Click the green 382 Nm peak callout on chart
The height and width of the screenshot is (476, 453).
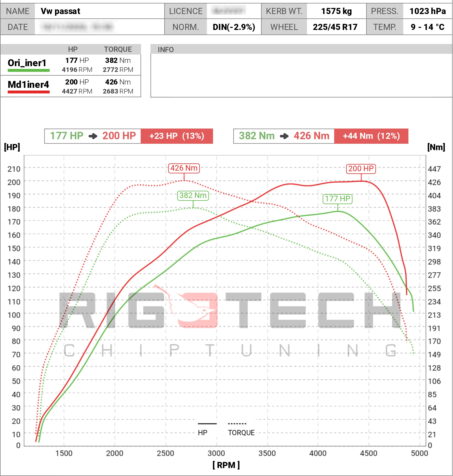[x=193, y=196]
